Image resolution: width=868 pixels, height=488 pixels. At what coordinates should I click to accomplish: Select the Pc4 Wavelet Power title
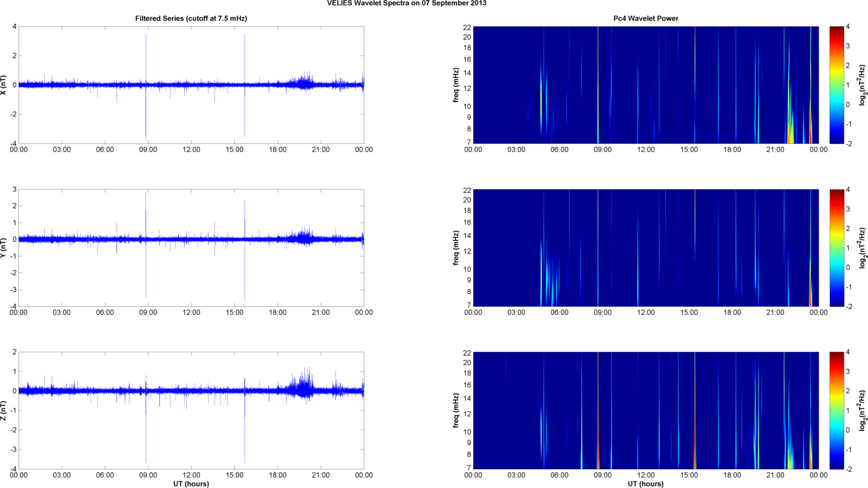click(646, 18)
